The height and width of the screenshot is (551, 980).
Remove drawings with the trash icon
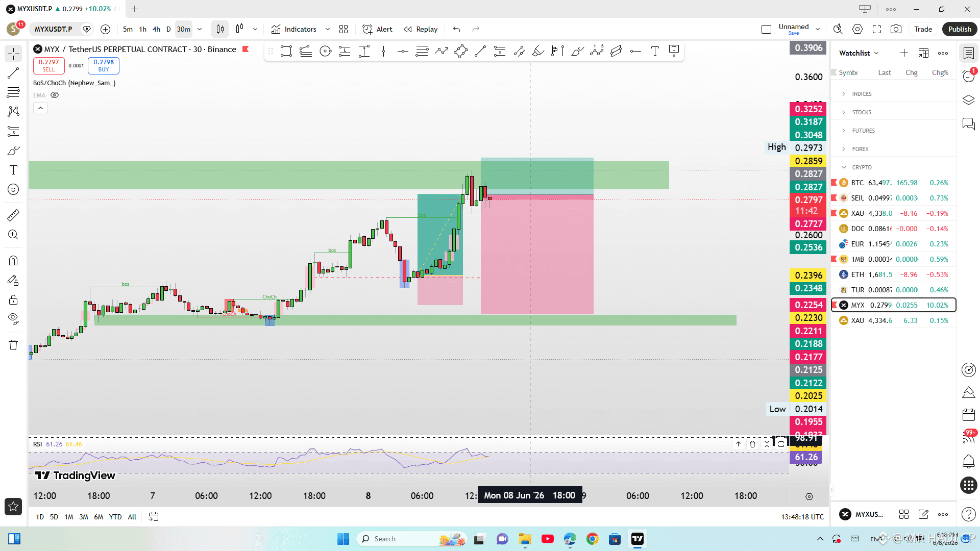13,345
